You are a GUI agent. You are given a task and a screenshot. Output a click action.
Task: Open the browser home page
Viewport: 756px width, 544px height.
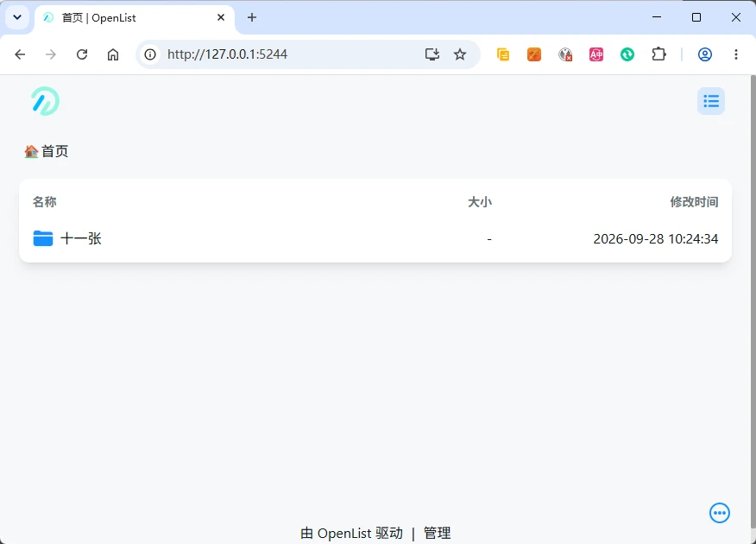click(x=113, y=54)
